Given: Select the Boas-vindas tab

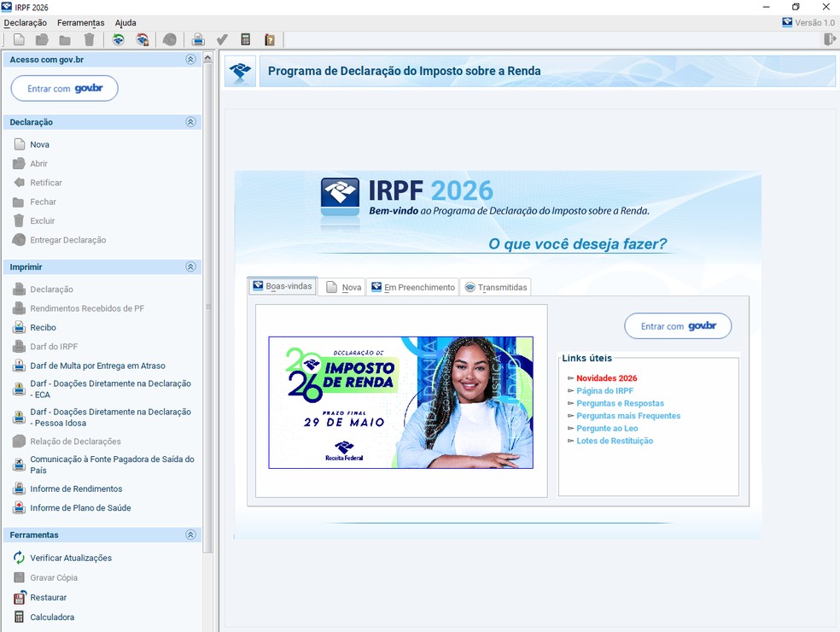Looking at the screenshot, I should (x=283, y=286).
